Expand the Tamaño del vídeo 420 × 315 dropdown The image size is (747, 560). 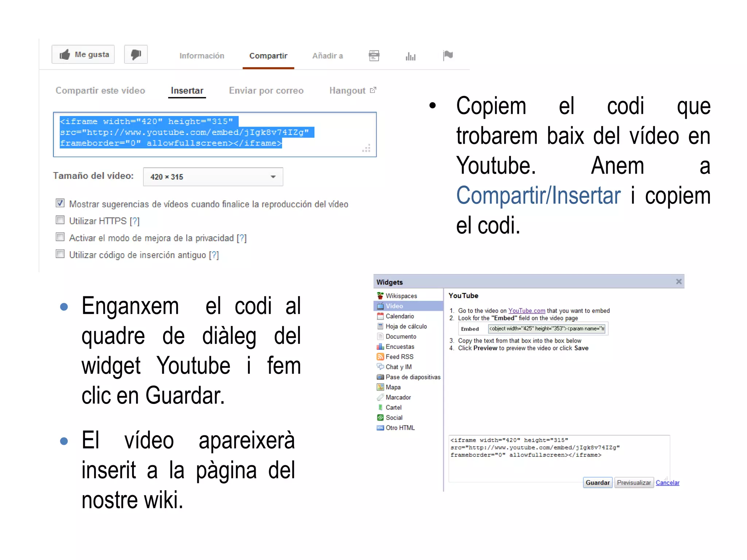point(213,177)
